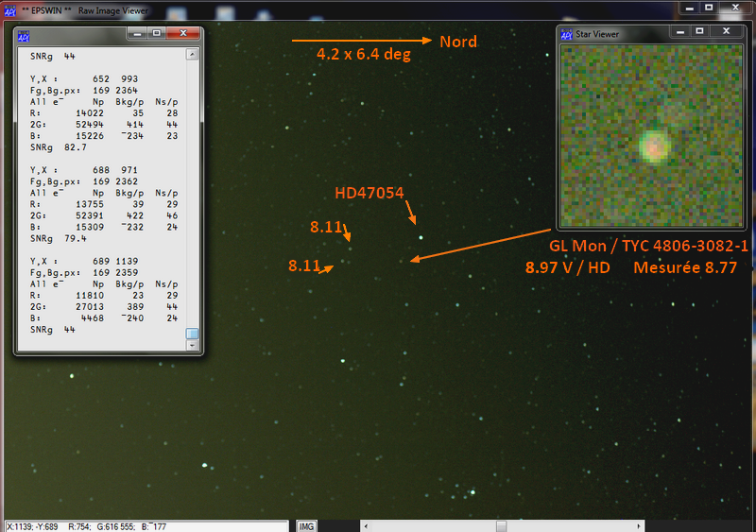Minimize the measurement data panel
The height and width of the screenshot is (532, 756).
[136, 32]
